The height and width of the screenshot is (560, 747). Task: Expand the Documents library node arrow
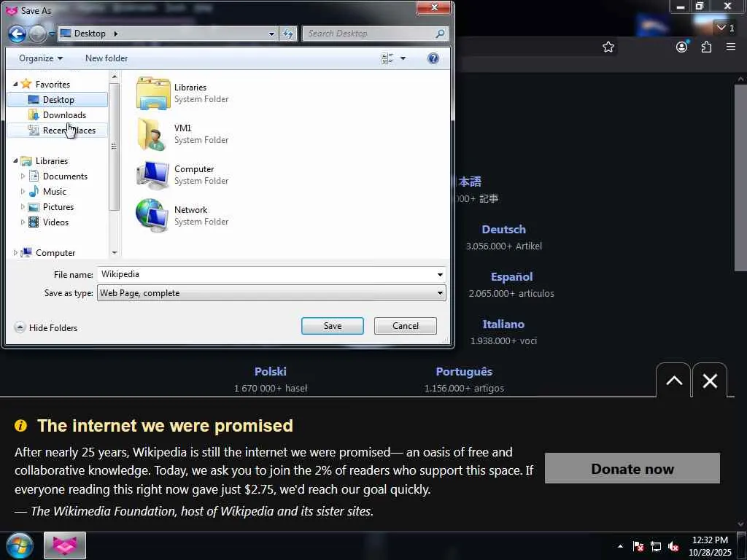click(23, 176)
